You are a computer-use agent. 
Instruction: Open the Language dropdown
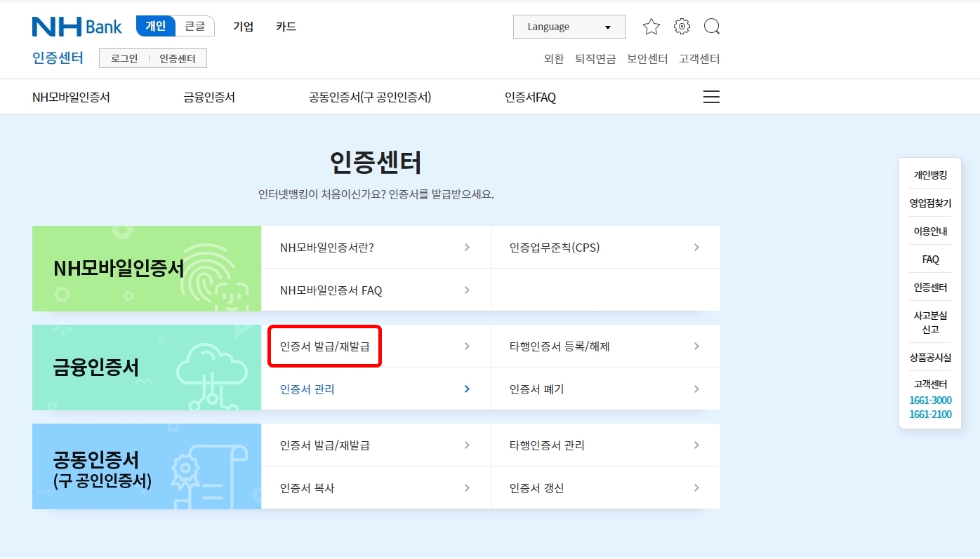pos(569,26)
